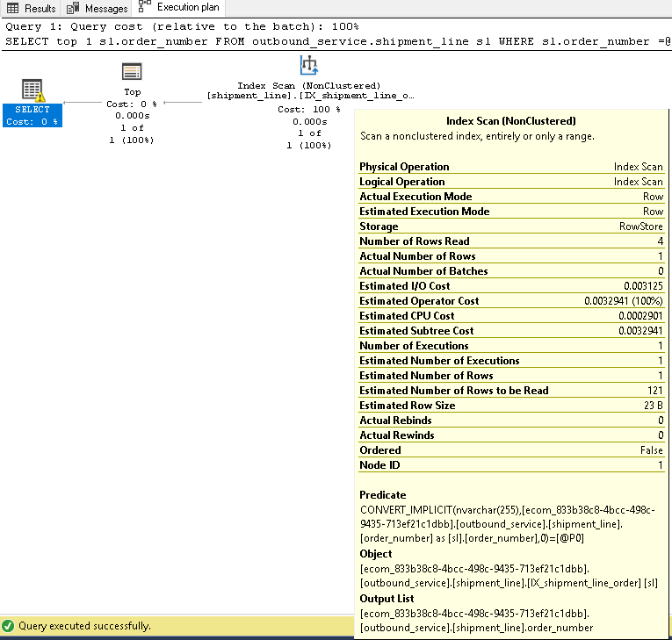Click the tooltip title 'Index Scan (NonClustered)'
The width and height of the screenshot is (672, 640).
(511, 121)
